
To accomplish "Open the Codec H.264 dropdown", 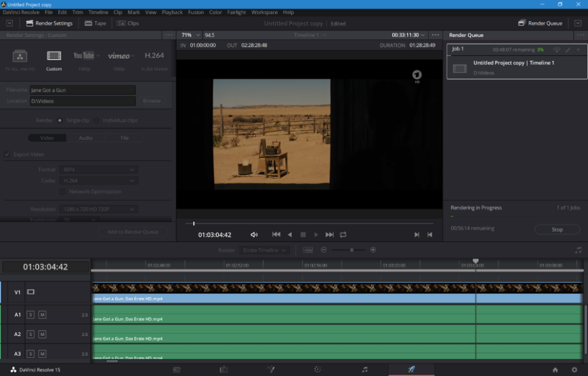I will pos(99,180).
